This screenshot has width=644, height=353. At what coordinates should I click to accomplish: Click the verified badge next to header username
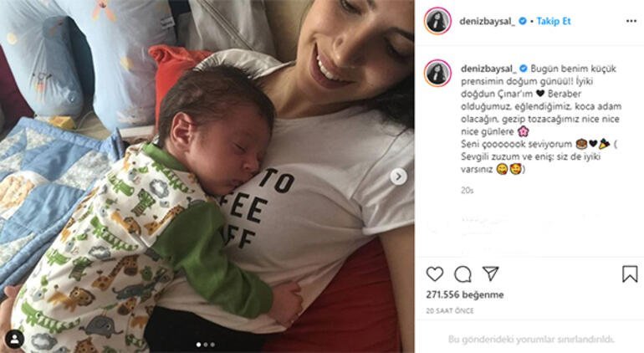523,21
